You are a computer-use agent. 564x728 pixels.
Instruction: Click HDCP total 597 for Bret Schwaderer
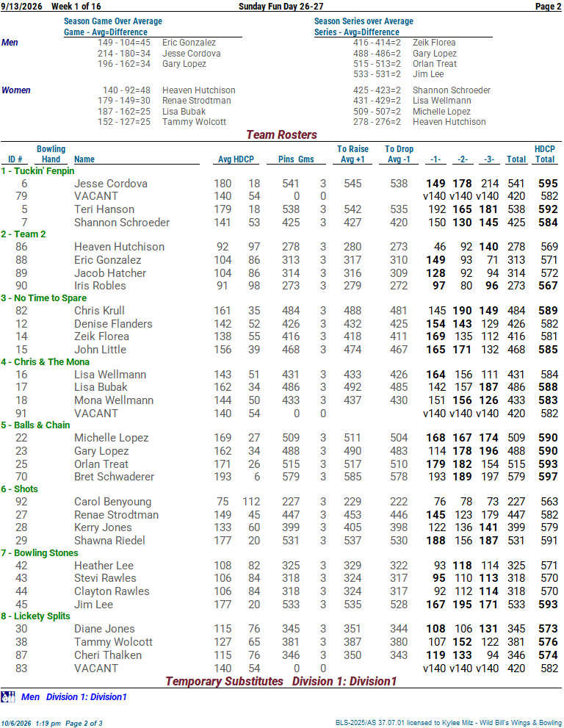coord(548,476)
